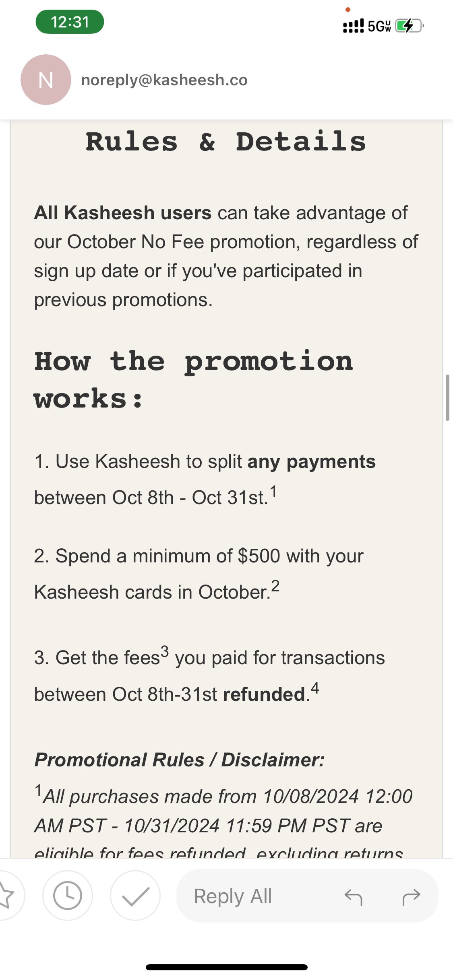
Task: Star this email using the star icon
Action: [x=7, y=896]
